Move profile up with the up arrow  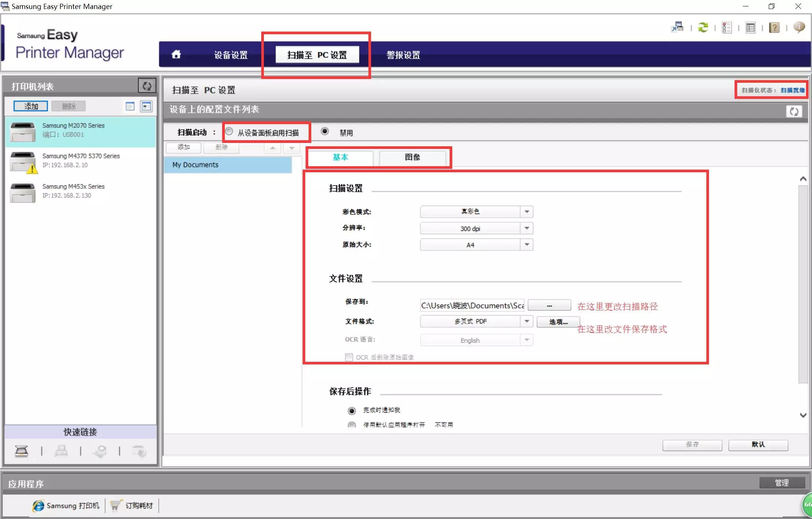point(273,148)
